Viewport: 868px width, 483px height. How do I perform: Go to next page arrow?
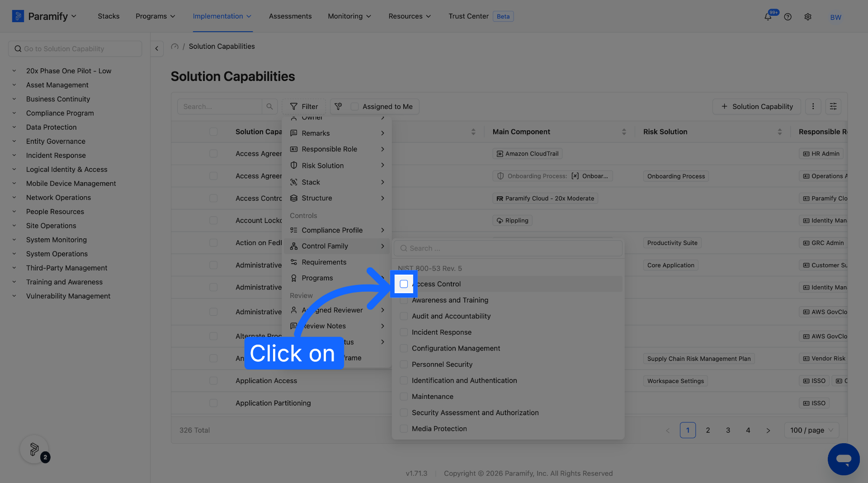pos(768,431)
